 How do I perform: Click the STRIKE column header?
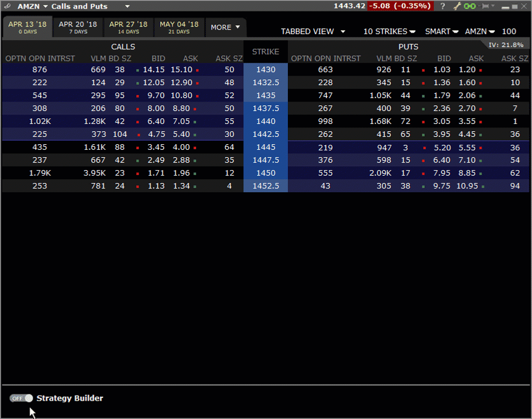click(x=266, y=52)
